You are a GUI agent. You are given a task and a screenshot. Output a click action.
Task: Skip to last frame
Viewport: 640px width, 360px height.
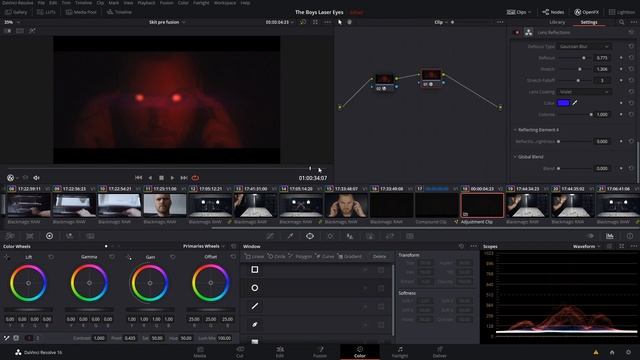[x=184, y=178]
